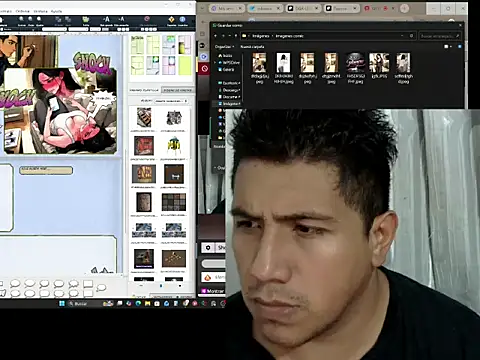This screenshot has width=480, height=360.
Task: Select Descargas in the save dialog tree
Action: pyautogui.click(x=230, y=90)
